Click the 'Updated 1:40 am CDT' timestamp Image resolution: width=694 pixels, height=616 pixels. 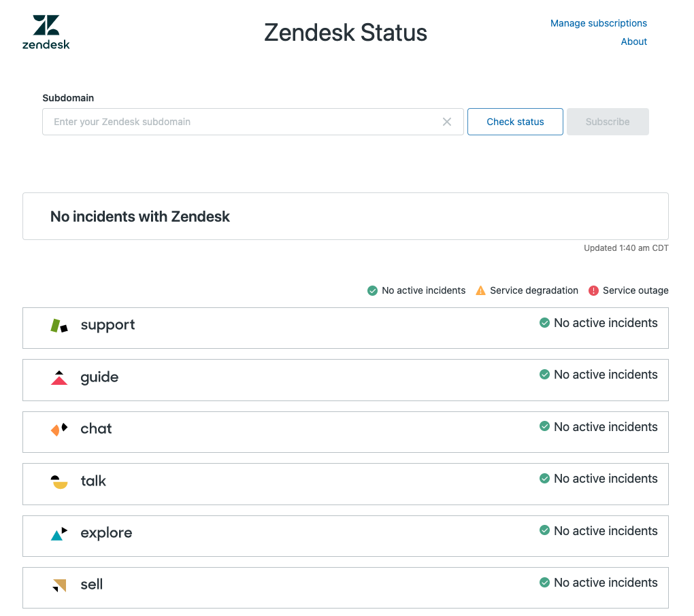click(626, 248)
